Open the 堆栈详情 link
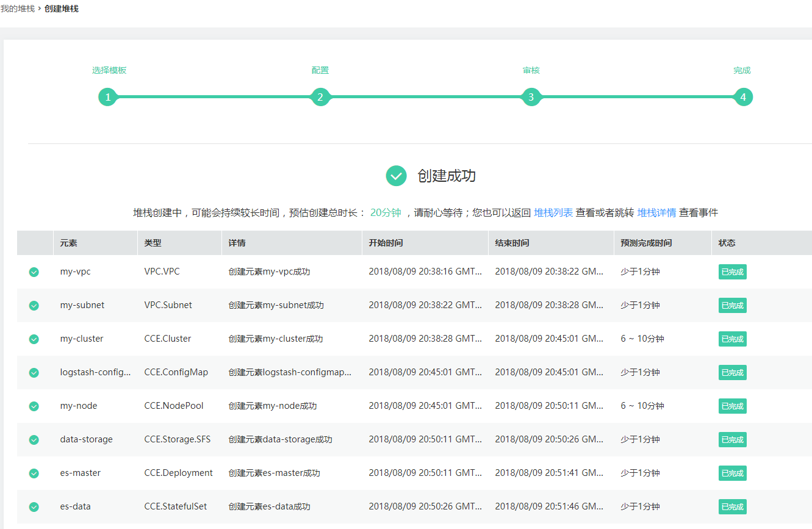Screen dimensions: 812x529 click(656, 212)
